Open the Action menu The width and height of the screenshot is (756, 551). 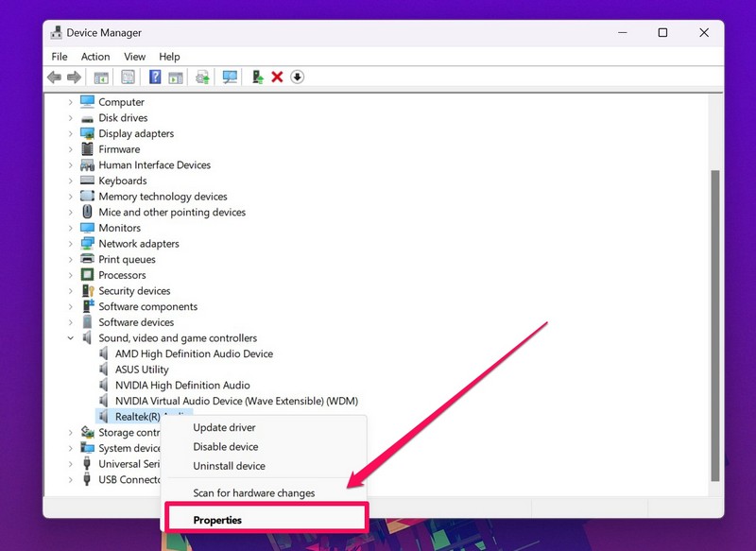coord(95,57)
